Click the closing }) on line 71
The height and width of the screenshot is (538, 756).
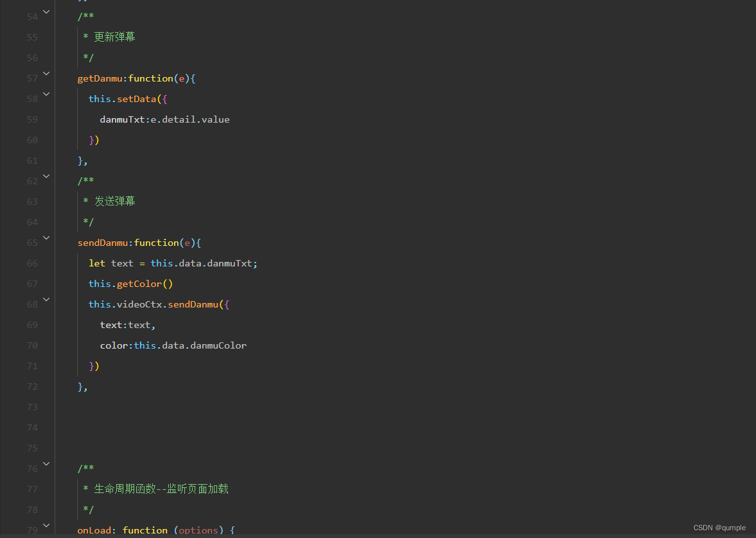tap(94, 366)
